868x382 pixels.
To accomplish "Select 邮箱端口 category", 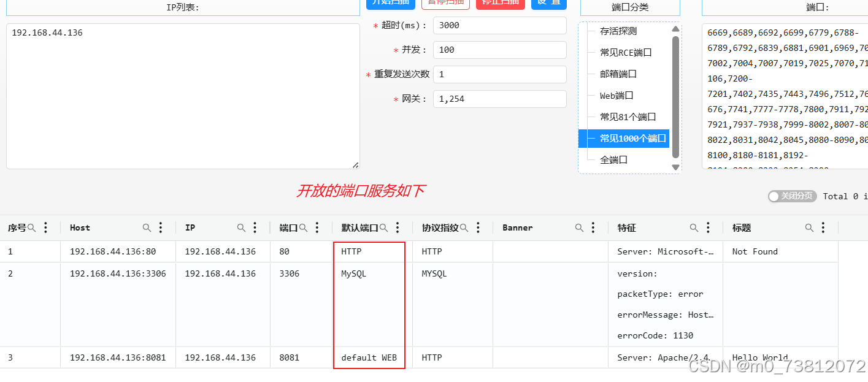I will pyautogui.click(x=618, y=74).
